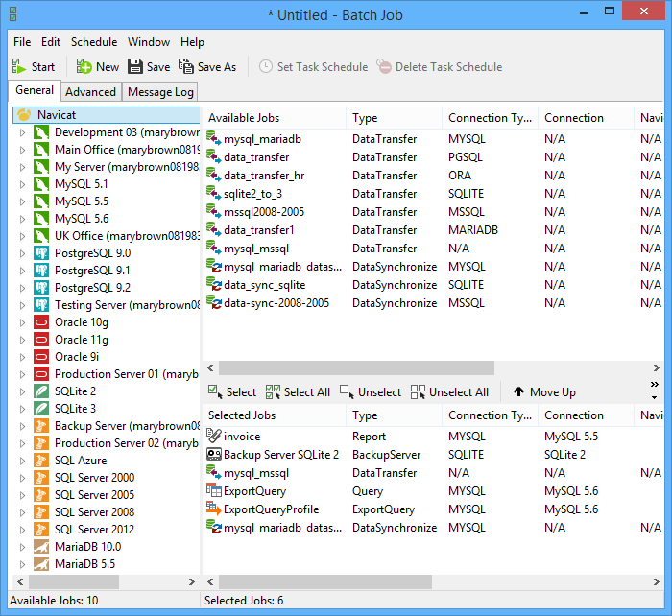This screenshot has height=616, width=672.
Task: Click the MySQL 5.1 connection icon
Action: [41, 184]
